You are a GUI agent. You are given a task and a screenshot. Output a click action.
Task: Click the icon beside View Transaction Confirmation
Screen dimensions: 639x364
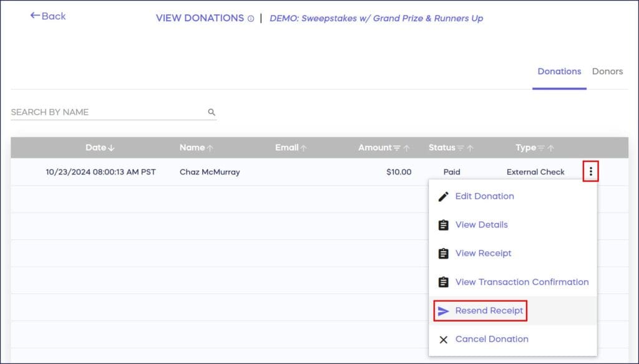point(444,282)
